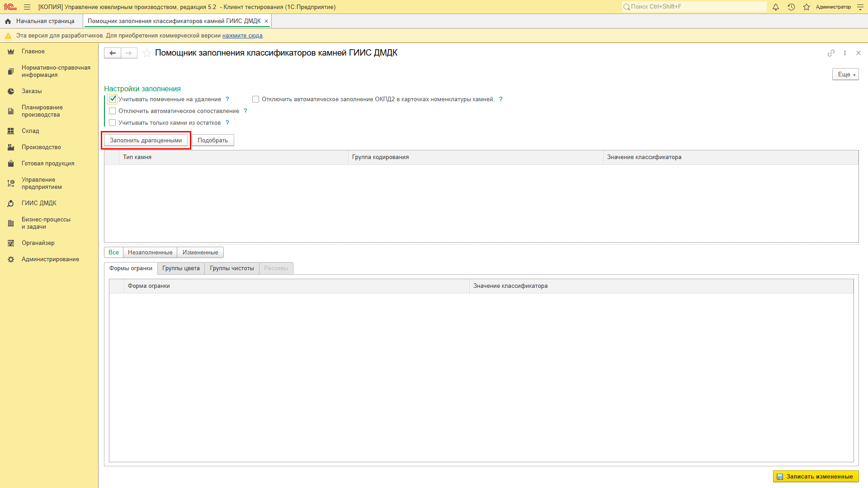Open favorites star in the top bar
Screen dimensions: 868x488
[x=807, y=7]
